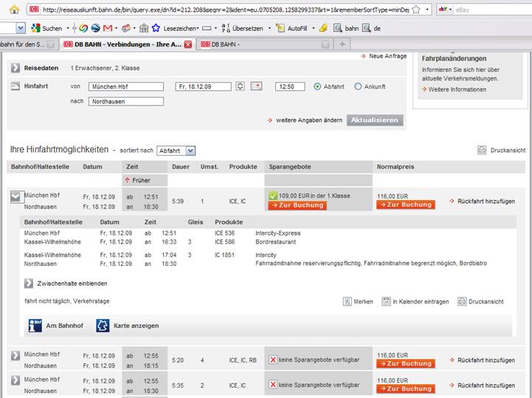Adjust the date using the stepper arrows
Image resolution: width=532 pixels, height=398 pixels.
(x=241, y=86)
